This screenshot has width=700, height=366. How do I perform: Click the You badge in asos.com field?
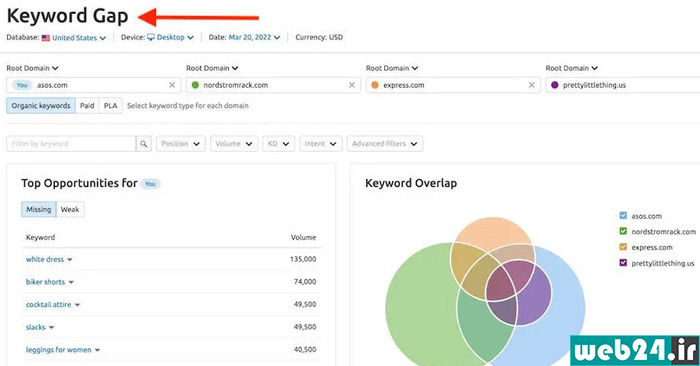click(x=22, y=85)
